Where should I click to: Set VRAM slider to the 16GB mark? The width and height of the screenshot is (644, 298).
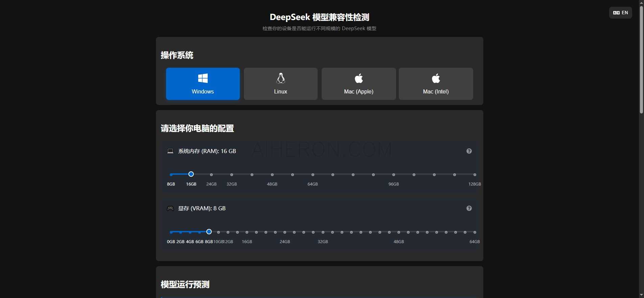247,232
